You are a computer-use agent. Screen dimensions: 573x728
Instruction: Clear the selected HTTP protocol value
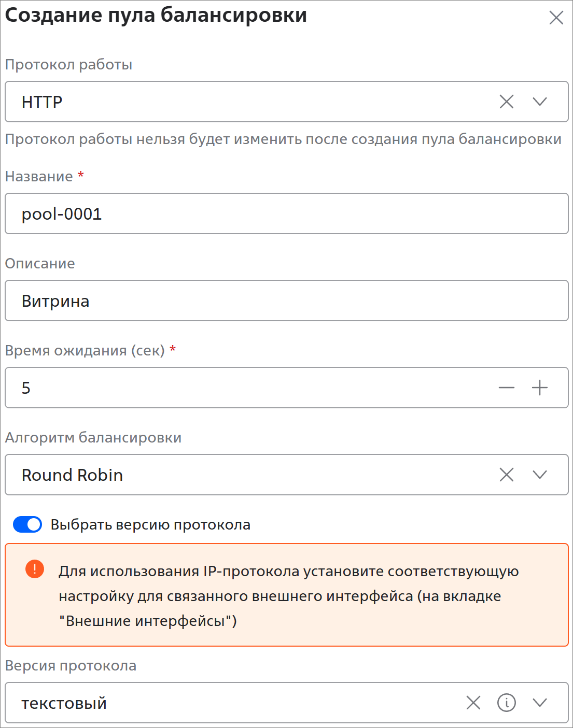click(506, 102)
